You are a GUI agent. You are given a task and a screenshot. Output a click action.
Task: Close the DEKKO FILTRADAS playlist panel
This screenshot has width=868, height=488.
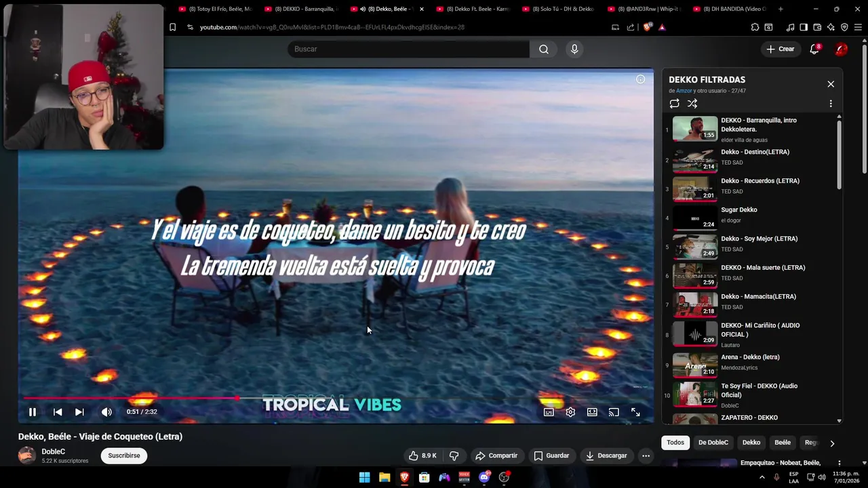tap(831, 84)
